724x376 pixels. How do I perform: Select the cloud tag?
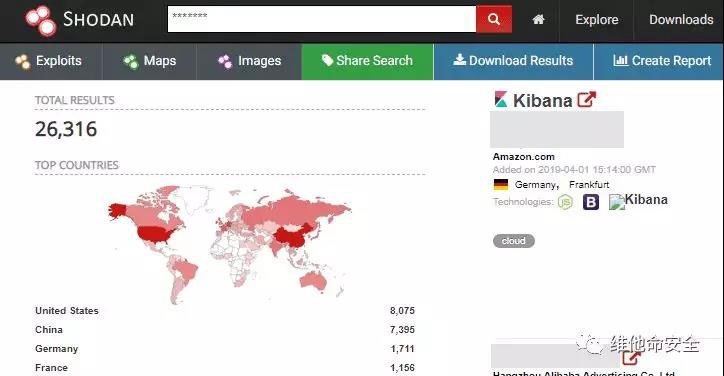(x=513, y=241)
